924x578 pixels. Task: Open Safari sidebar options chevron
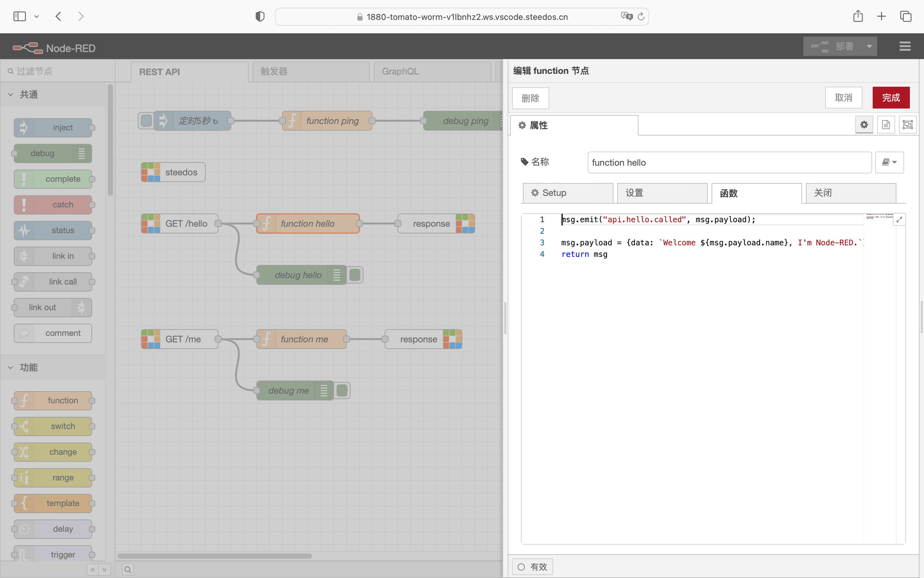coord(37,16)
